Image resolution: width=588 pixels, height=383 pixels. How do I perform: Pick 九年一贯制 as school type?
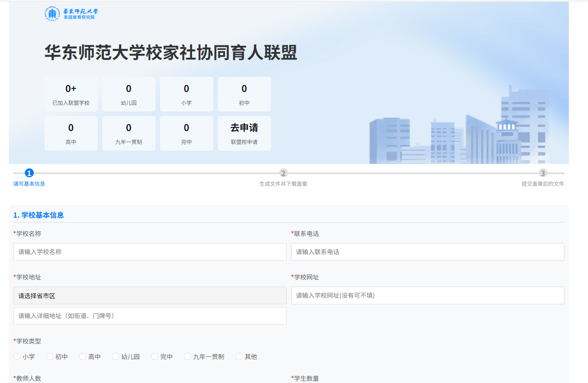(188, 356)
